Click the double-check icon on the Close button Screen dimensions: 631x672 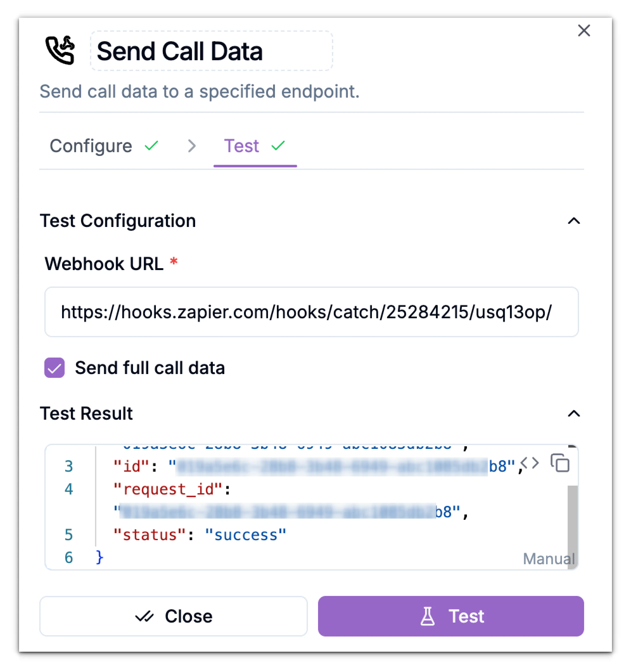pos(145,616)
